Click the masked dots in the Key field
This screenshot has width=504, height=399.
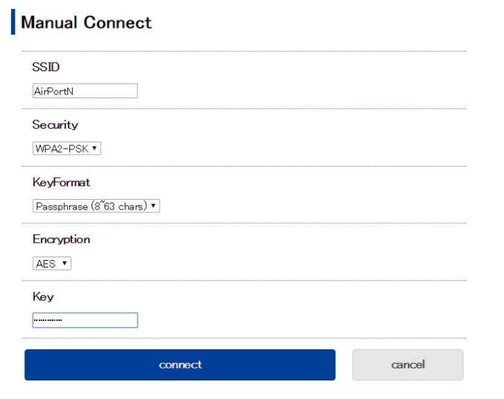coord(48,320)
